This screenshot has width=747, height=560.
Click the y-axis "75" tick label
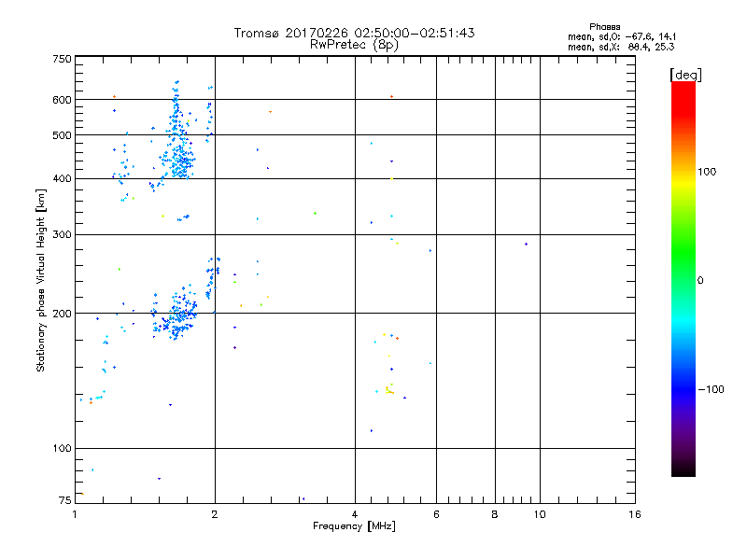click(x=65, y=500)
